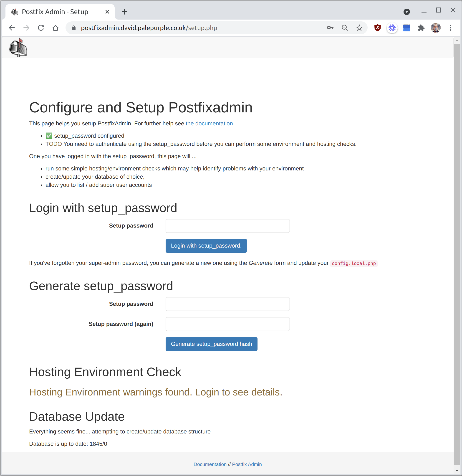462x476 pixels.
Task: Click the Setup password again input field
Action: (227, 324)
